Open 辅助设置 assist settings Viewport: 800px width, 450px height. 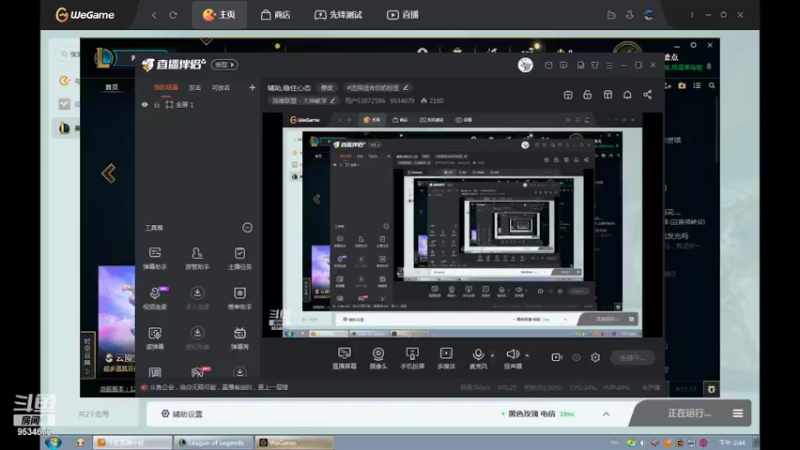[x=182, y=414]
